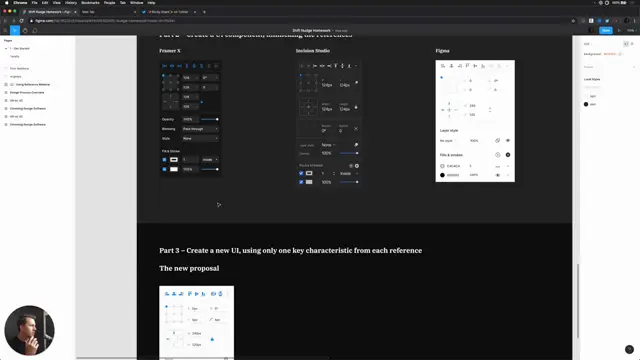Viewport: 640px width, 360px height.
Task: Select the 'Design Process Overview' page
Action: 27,93
